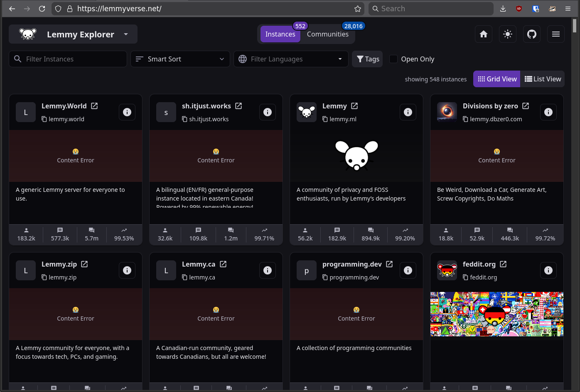Show info for the Lemmy.World instance
Image resolution: width=580 pixels, height=392 pixels.
point(127,112)
